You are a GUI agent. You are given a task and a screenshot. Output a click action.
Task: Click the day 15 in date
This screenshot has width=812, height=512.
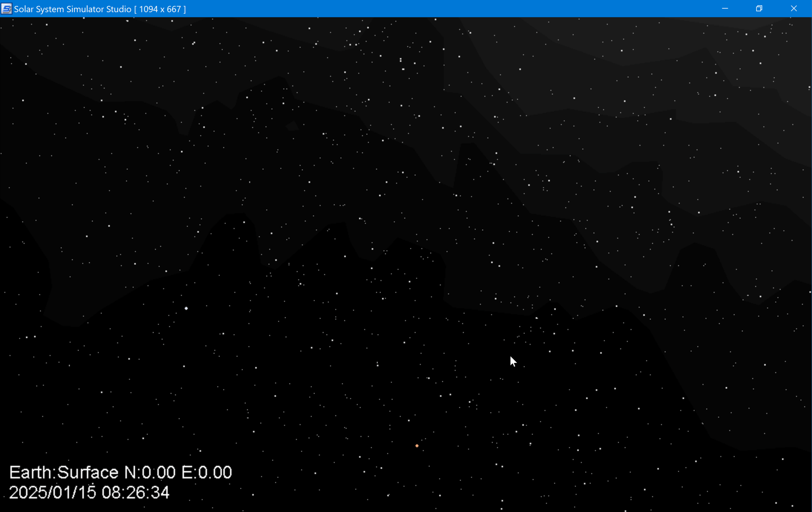87,493
